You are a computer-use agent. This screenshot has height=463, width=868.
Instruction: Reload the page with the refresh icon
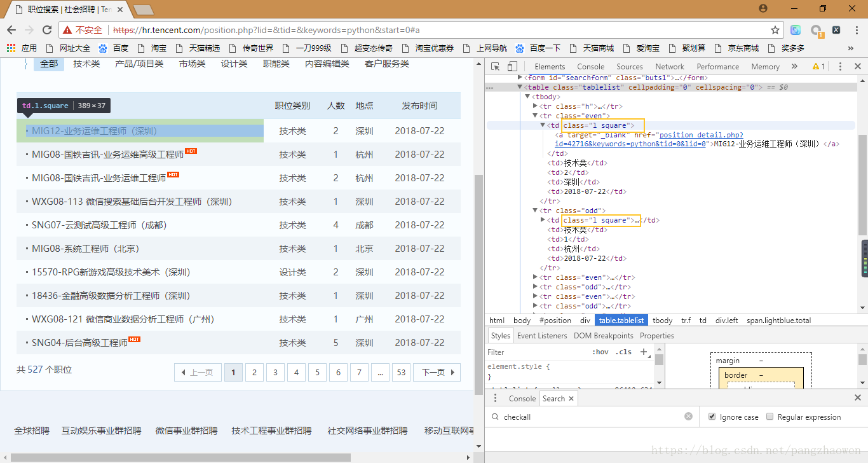[x=47, y=30]
